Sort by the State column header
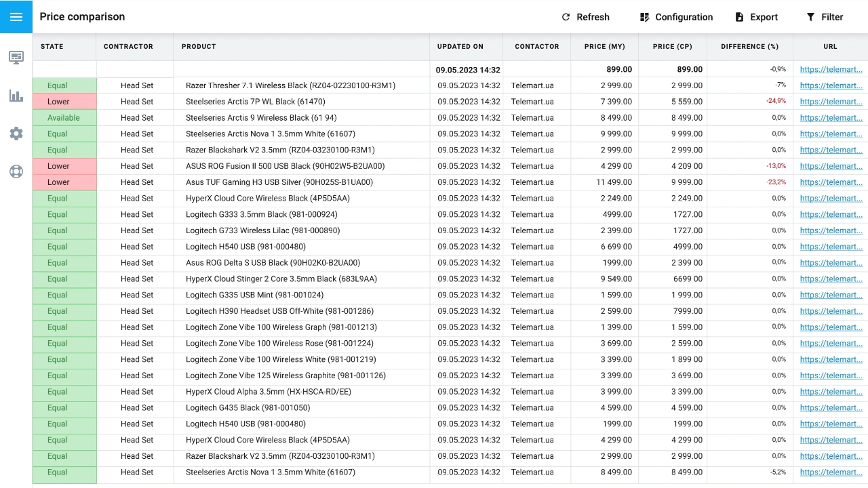This screenshot has height=488, width=868. 52,47
